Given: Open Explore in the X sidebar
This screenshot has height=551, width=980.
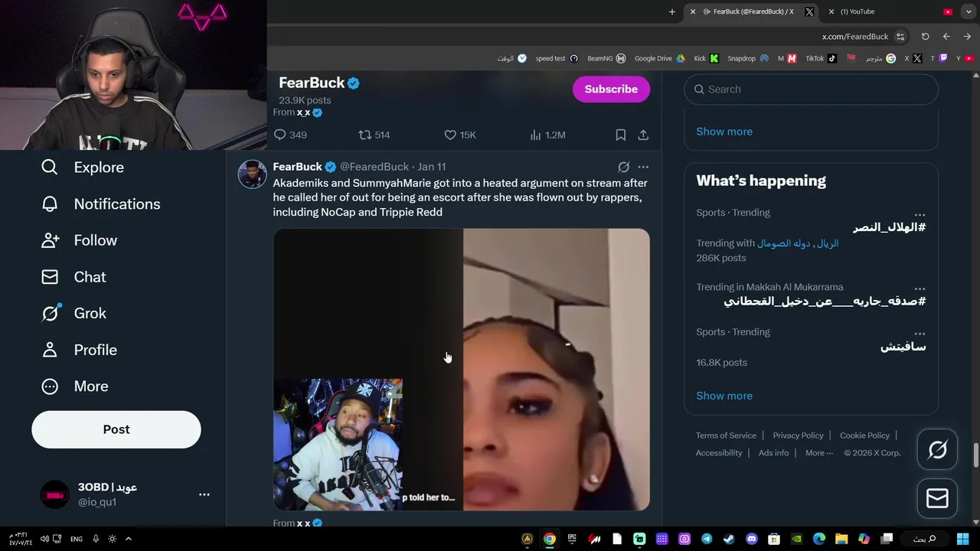Looking at the screenshot, I should point(83,168).
